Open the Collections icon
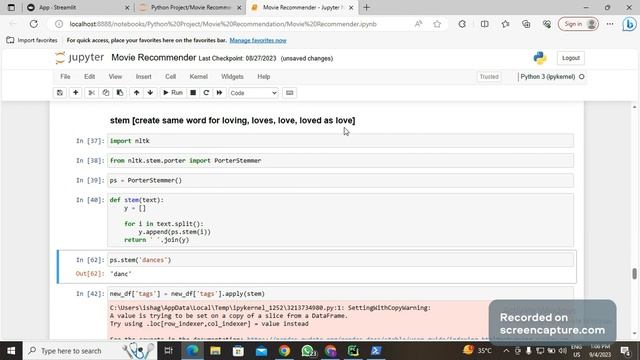 [x=526, y=24]
